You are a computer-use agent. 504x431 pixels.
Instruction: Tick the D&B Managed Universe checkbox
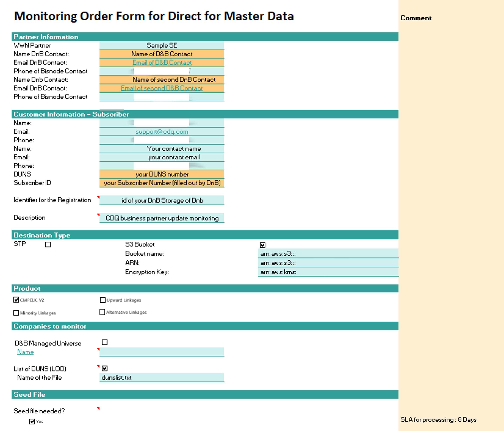(105, 342)
